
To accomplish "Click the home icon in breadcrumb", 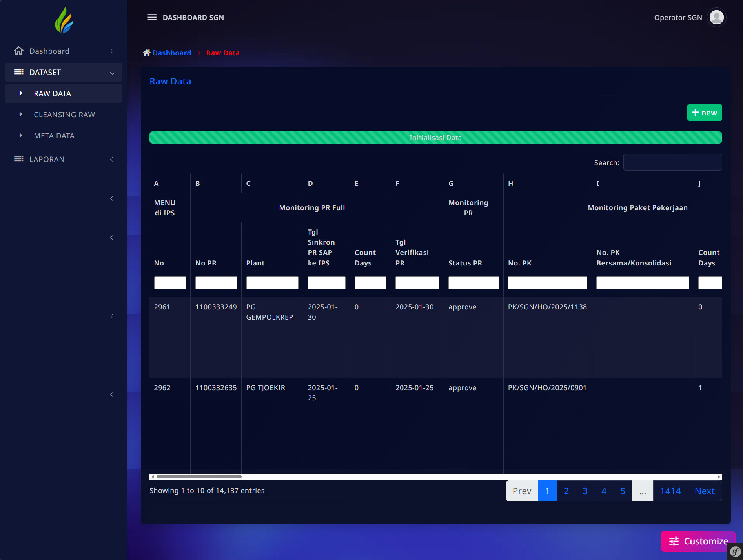I will click(x=147, y=53).
